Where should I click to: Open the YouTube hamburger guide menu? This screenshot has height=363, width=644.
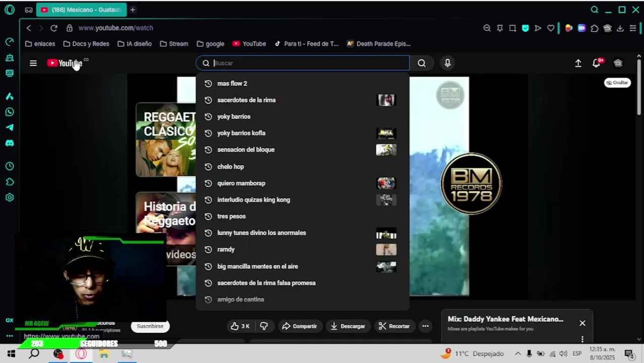coord(33,63)
